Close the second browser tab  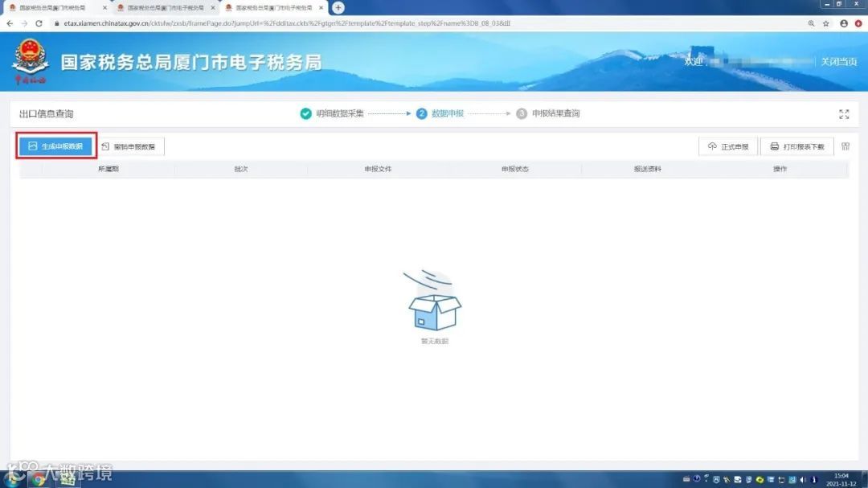[x=212, y=8]
